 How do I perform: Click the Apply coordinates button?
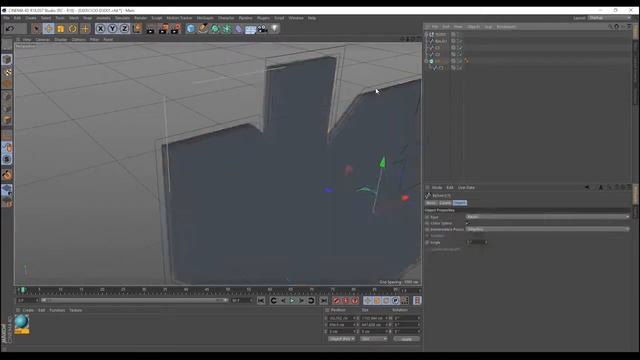click(406, 339)
